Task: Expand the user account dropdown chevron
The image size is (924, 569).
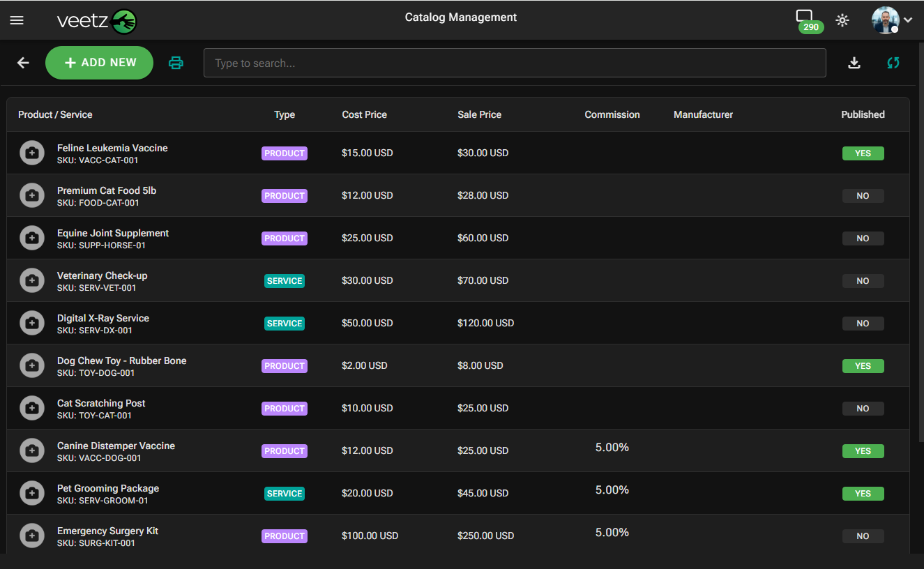Action: pos(909,20)
